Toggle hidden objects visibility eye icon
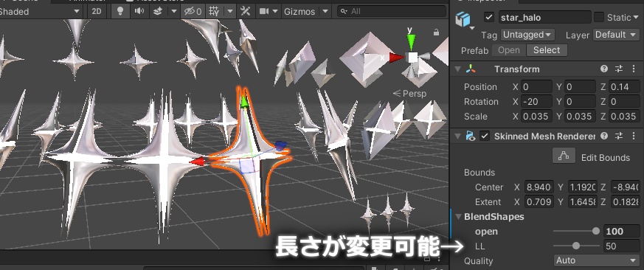Image resolution: width=644 pixels, height=270 pixels. pos(193,11)
